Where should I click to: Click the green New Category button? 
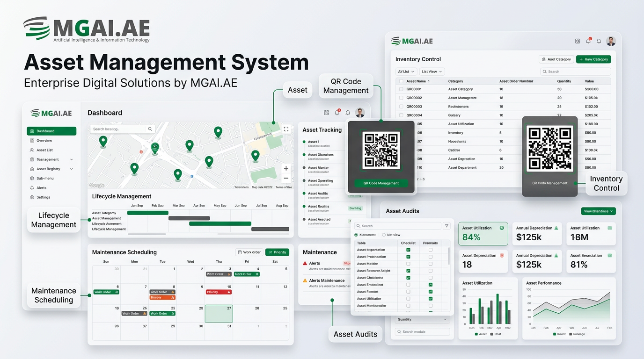coord(593,59)
